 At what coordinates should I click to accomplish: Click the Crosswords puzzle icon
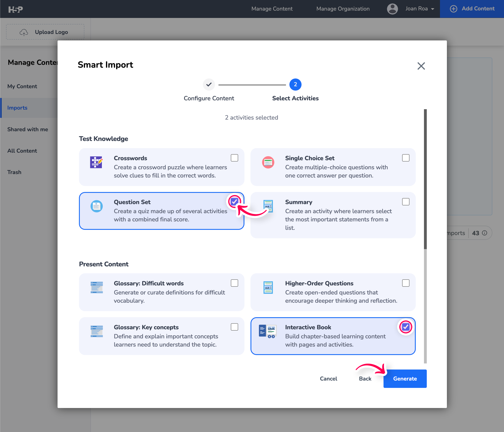click(x=96, y=162)
